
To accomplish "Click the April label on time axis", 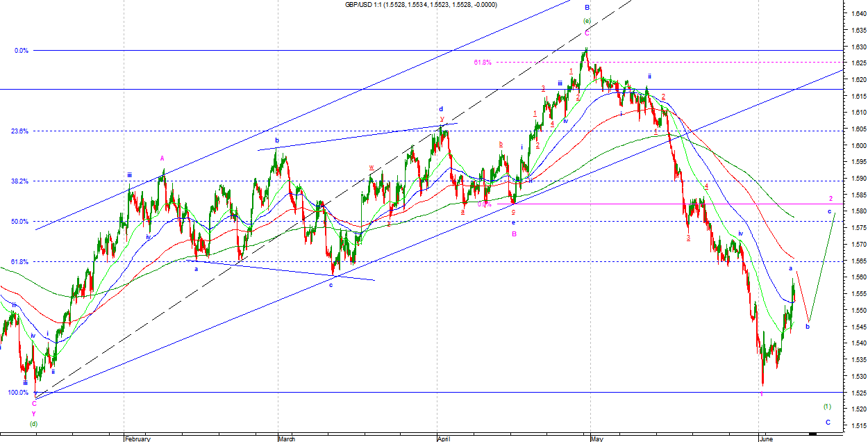I will pos(445,439).
